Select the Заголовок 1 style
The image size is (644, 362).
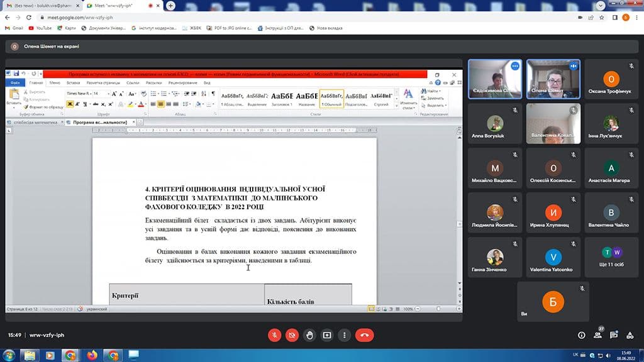pyautogui.click(x=282, y=99)
